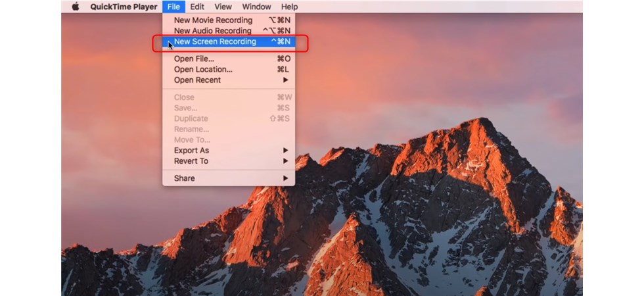Open the Window menu
This screenshot has width=644, height=296.
(256, 7)
